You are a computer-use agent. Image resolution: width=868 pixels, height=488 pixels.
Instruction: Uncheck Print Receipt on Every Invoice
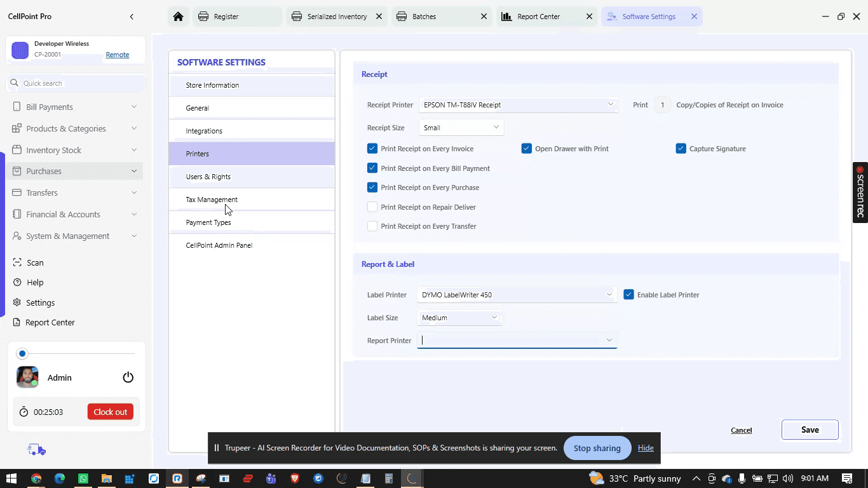tap(372, 149)
